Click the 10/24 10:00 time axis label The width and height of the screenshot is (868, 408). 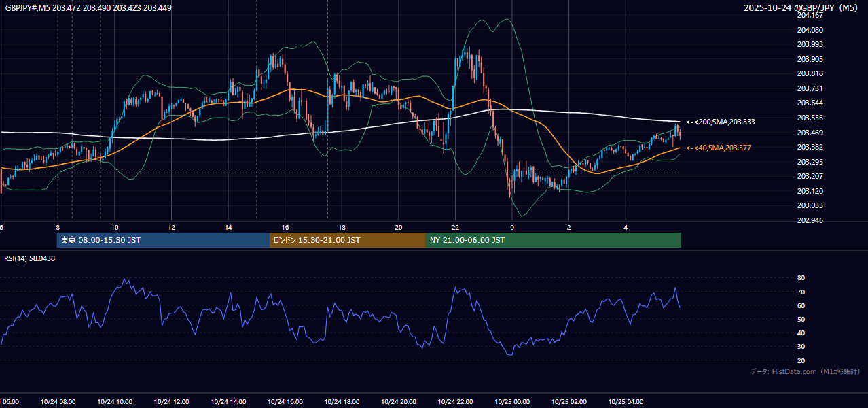(115, 401)
